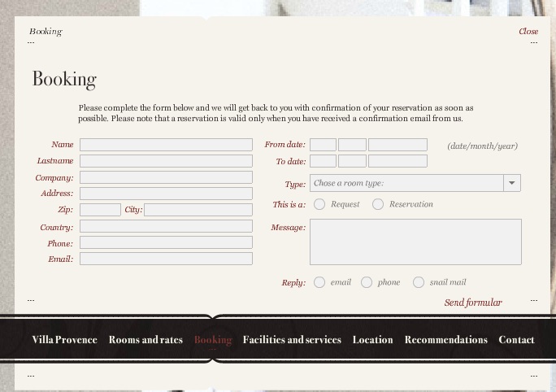Click the Send formular link
The width and height of the screenshot is (556, 392).
point(472,303)
